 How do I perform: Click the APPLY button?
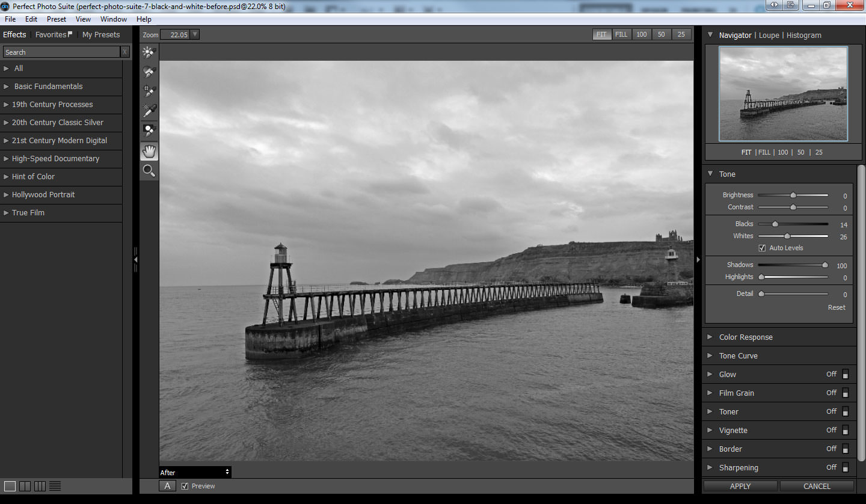point(740,486)
